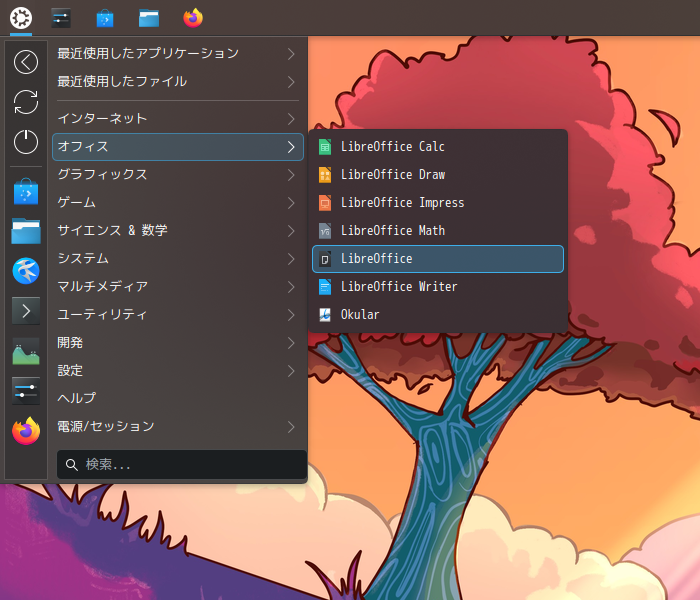700x600 pixels.
Task: Click the LibreOffice Draw icon
Action: click(325, 175)
